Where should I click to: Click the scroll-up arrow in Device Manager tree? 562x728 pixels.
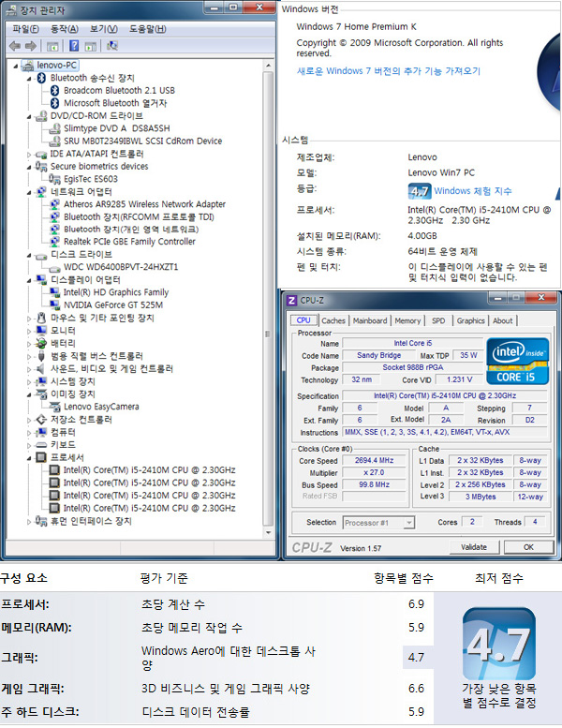268,66
